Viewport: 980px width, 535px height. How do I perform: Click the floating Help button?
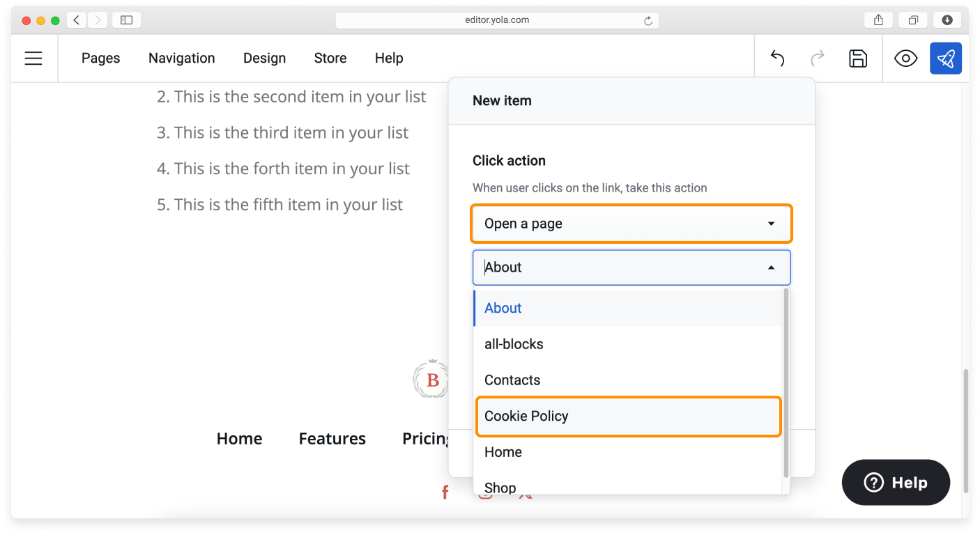tap(896, 482)
